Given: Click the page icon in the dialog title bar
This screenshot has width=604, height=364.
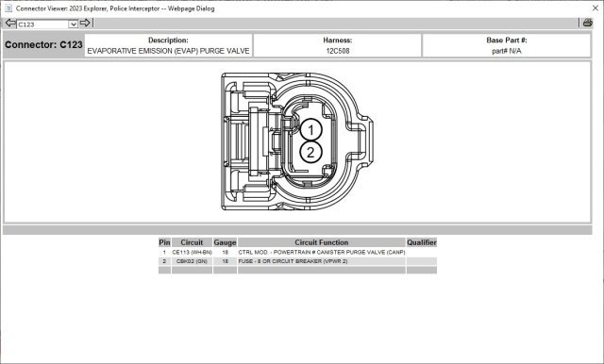Looking at the screenshot, I should 8,8.
